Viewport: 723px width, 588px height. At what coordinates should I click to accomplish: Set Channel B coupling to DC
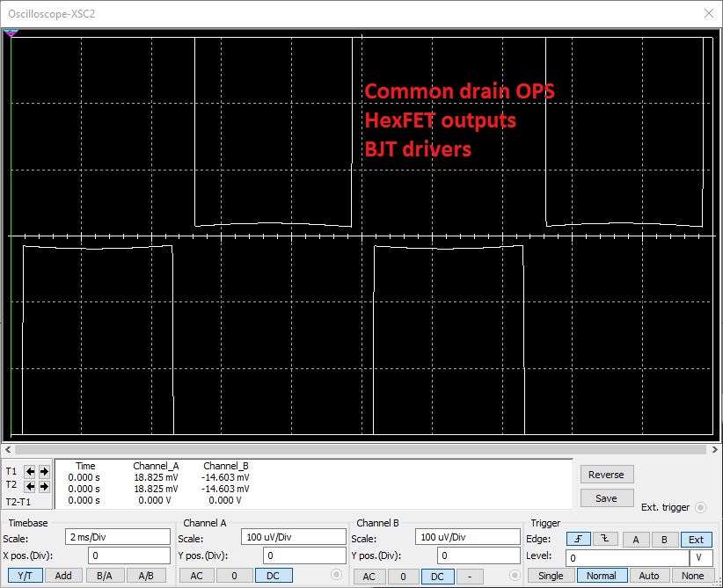[x=437, y=577]
